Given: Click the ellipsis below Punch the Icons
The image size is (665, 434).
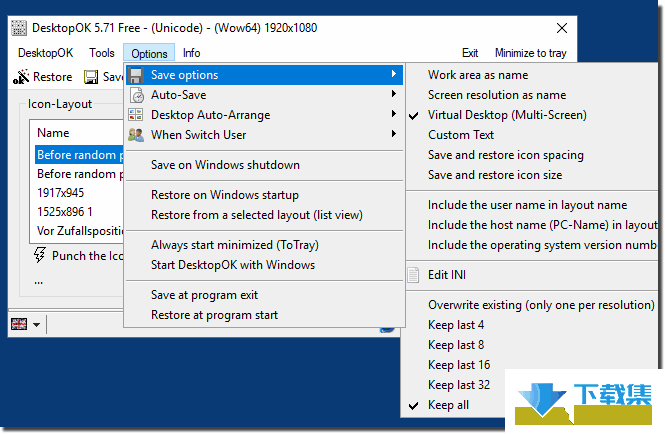Looking at the screenshot, I should tap(39, 282).
